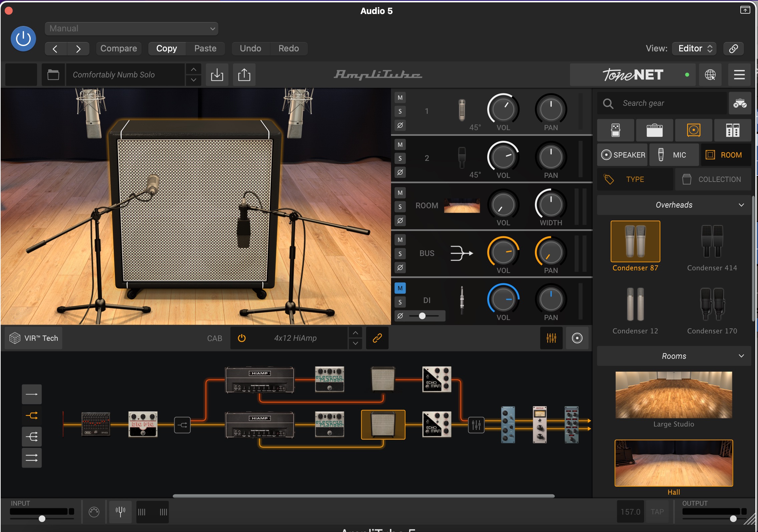This screenshot has width=758, height=532.
Task: Select the COLLECTION filter tab
Action: [713, 180]
